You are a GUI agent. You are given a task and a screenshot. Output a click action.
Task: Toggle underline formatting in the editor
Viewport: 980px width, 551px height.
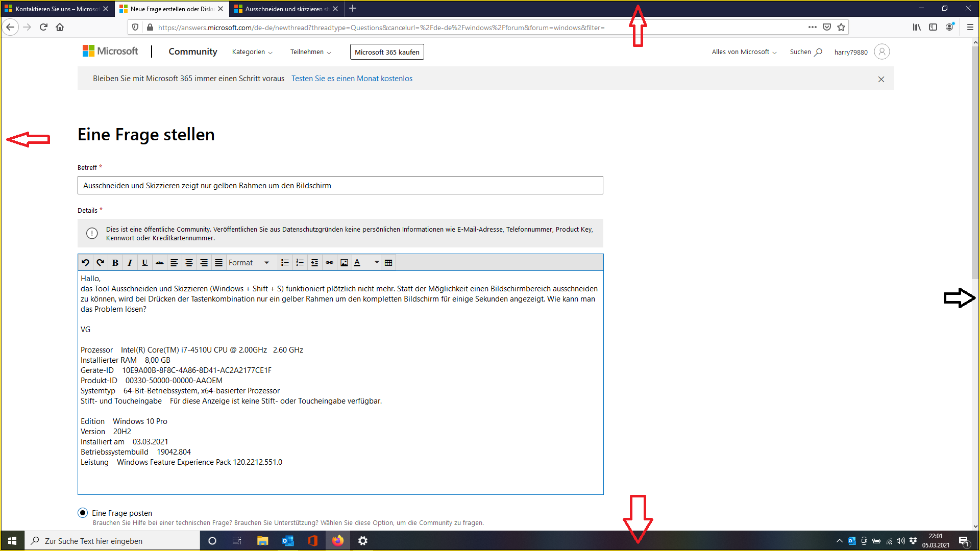coord(145,263)
